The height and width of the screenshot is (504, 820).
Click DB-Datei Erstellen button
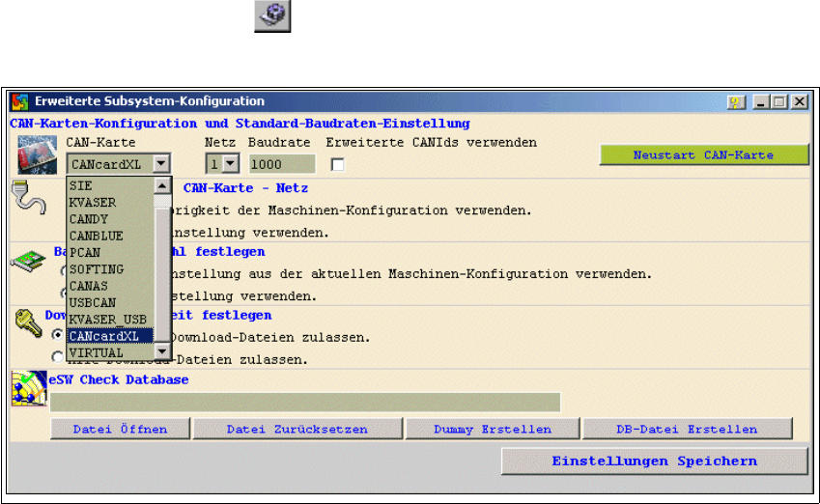[687, 430]
